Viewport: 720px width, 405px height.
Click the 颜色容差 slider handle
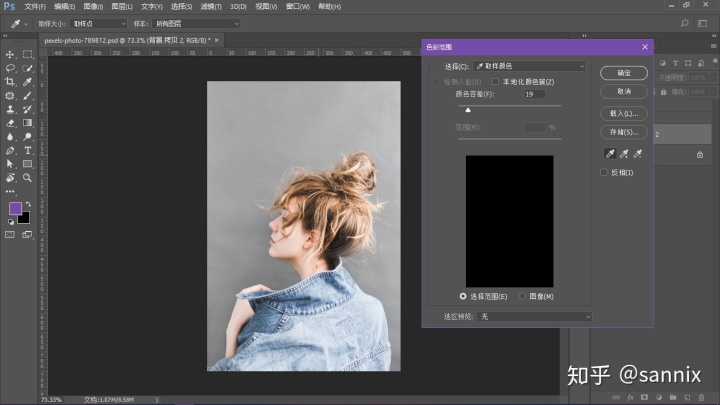(x=468, y=110)
